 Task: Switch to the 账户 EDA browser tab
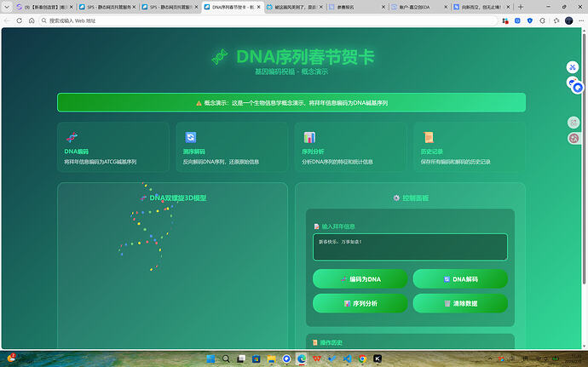419,7
